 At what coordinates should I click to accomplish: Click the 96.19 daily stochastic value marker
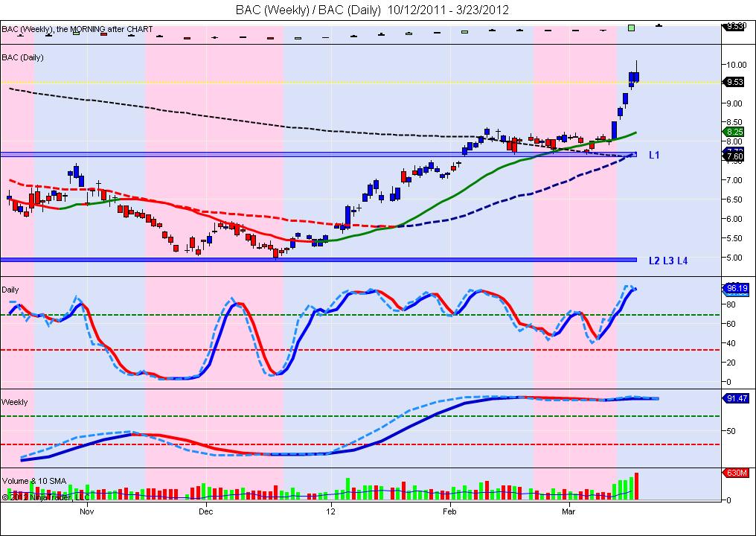point(737,289)
